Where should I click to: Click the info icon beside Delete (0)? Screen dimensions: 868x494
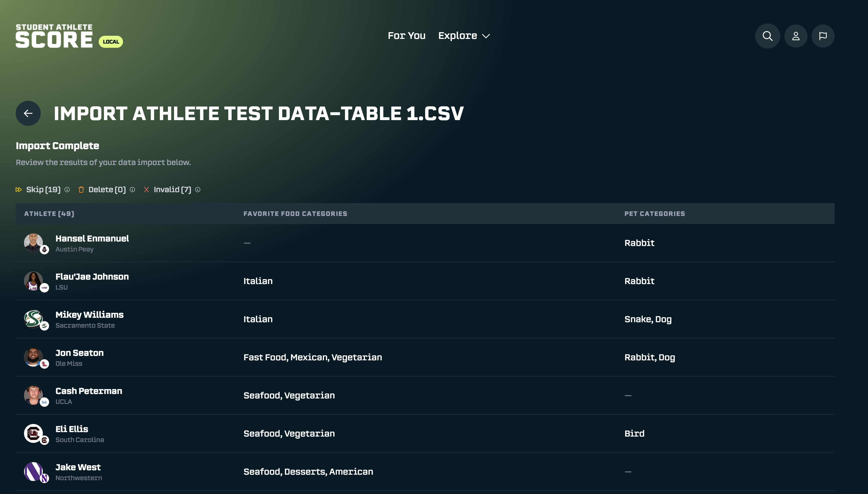(132, 190)
